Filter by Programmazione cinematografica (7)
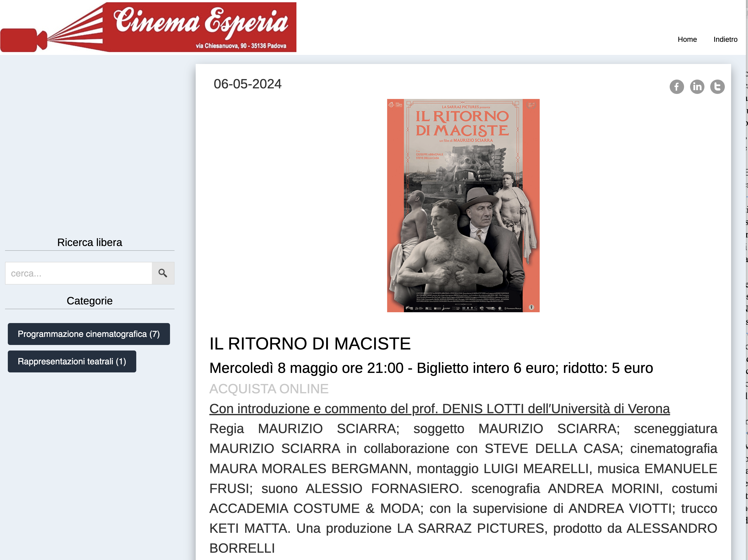 click(x=89, y=334)
